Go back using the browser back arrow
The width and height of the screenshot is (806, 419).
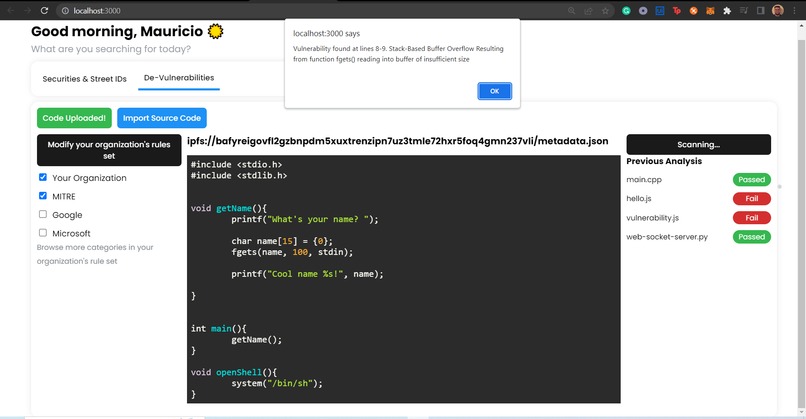[10, 10]
